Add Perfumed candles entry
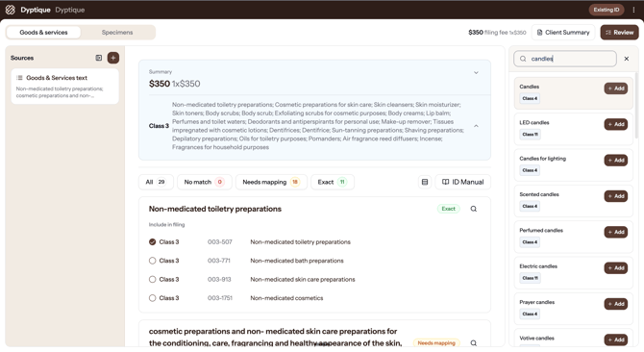Viewport: 644px width, 352px height. point(616,232)
